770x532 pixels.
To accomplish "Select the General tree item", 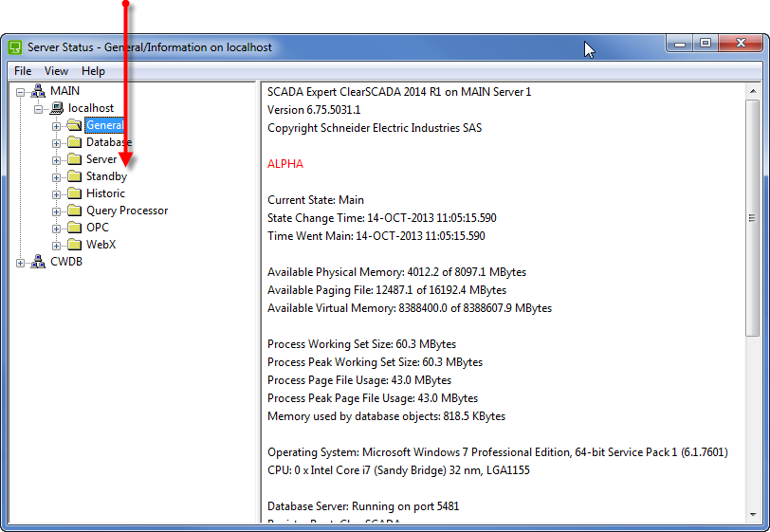I will (104, 125).
